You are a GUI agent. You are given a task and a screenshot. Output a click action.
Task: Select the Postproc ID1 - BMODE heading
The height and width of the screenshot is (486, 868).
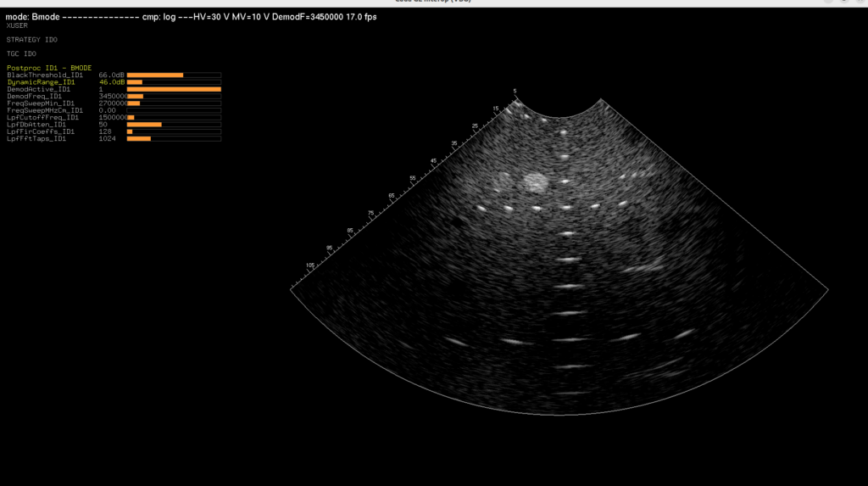pos(49,68)
